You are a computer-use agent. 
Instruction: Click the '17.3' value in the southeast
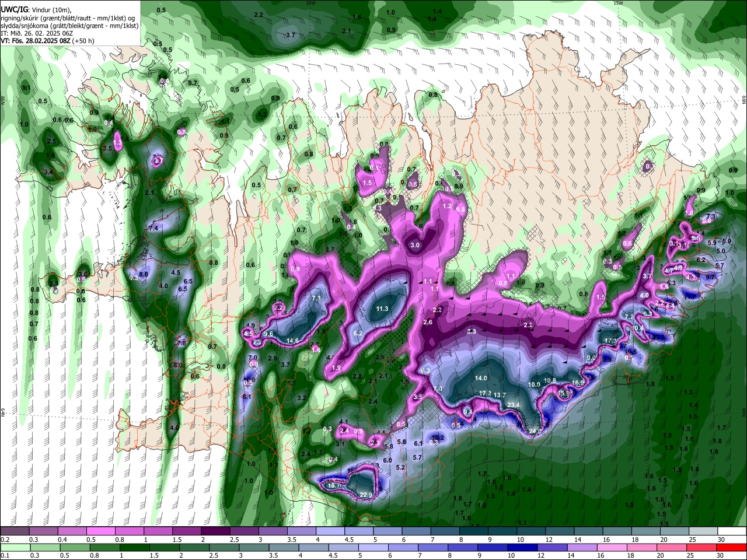610,341
